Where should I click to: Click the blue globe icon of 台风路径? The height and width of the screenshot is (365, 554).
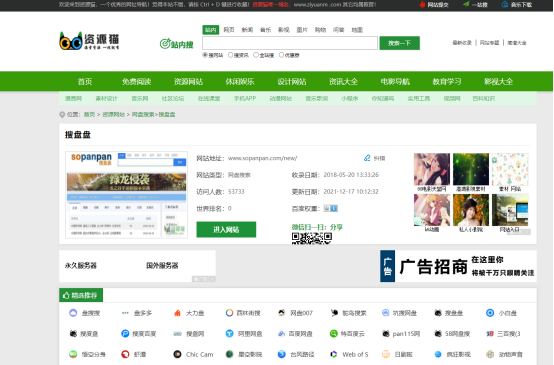pyautogui.click(x=282, y=354)
